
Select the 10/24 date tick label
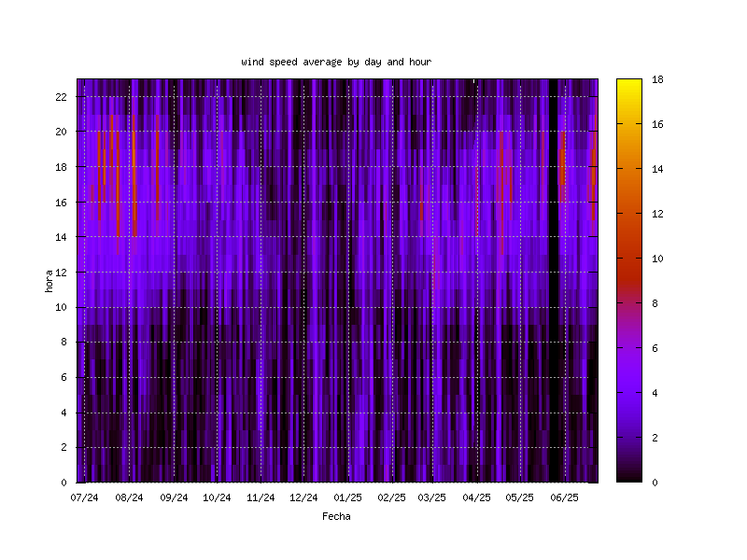pos(217,497)
